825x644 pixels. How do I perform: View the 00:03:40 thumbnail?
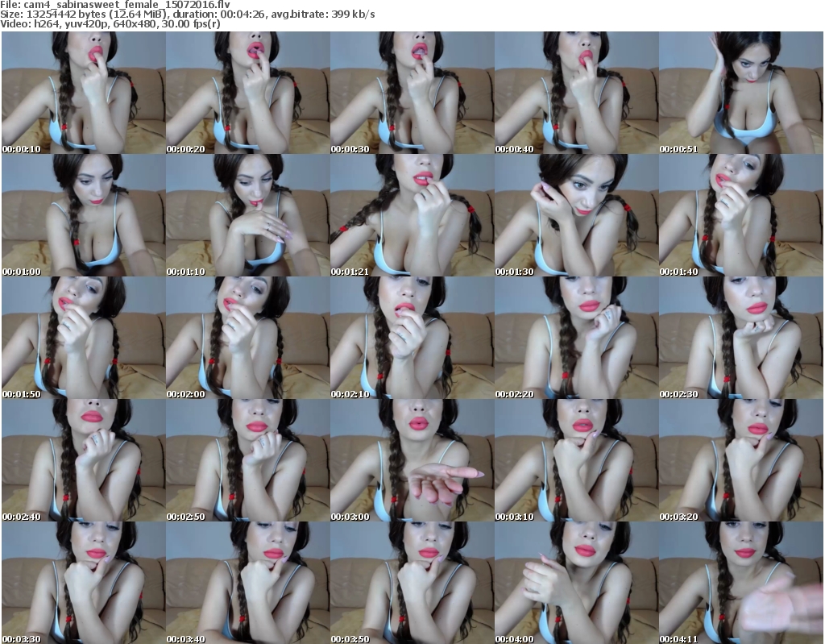(248, 583)
